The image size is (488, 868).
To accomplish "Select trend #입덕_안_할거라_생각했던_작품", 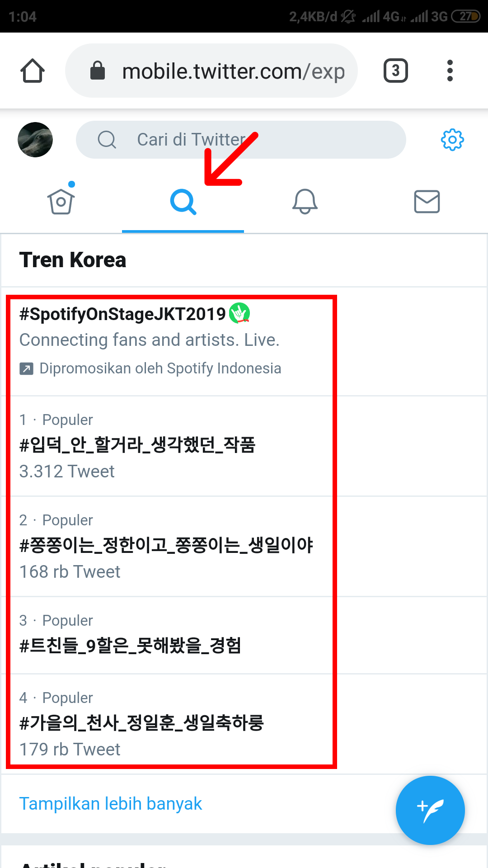I will (x=138, y=445).
